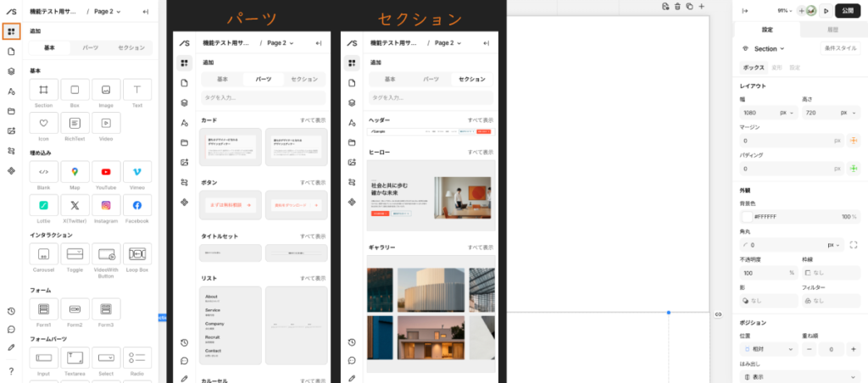Open the はみ出し 表示 overflow dropdown
Screen dimensions: 868x383
800,377
